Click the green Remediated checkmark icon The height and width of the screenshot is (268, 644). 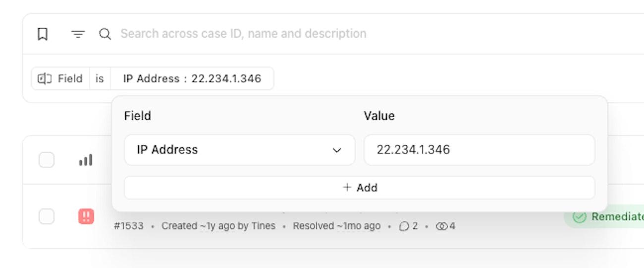click(579, 216)
